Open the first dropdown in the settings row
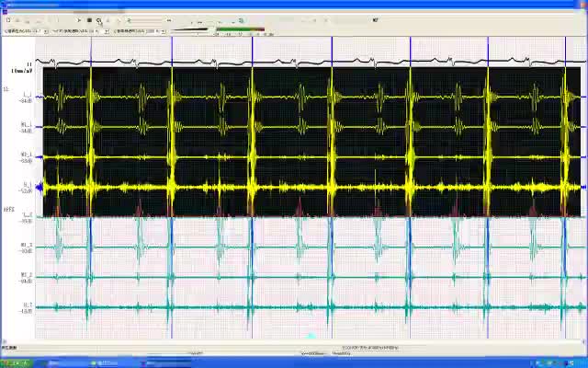588x368 pixels. 46,30
